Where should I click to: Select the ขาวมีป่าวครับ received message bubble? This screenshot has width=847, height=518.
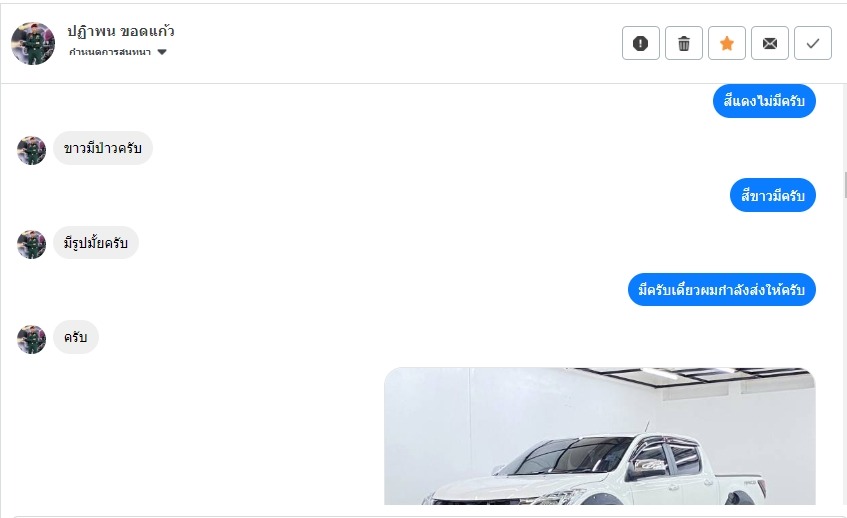tap(103, 148)
